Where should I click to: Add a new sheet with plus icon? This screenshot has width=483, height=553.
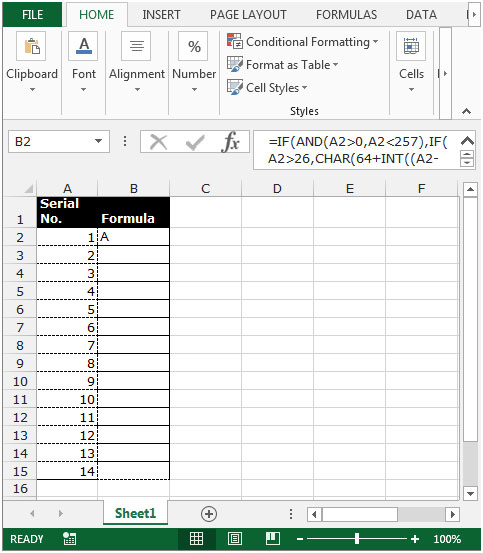[x=209, y=514]
